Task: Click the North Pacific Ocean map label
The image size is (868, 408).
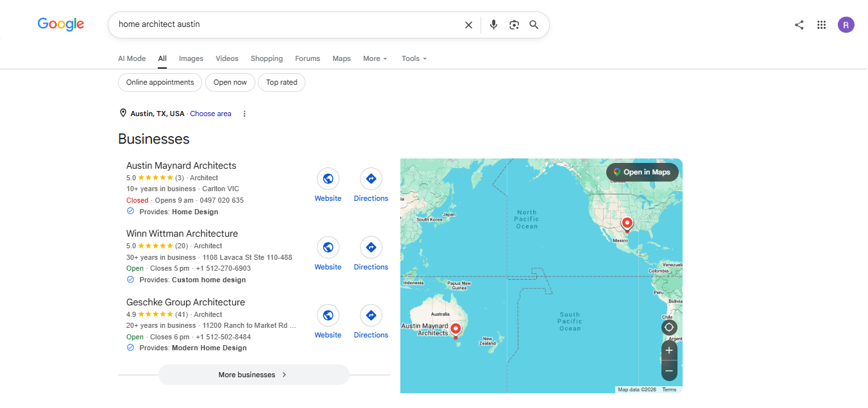Action: (x=527, y=219)
